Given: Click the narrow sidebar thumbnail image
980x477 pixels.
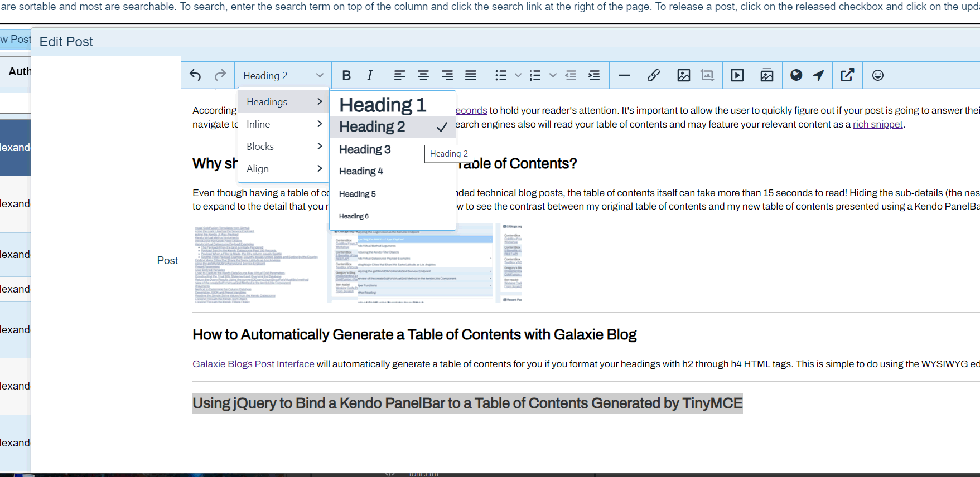Looking at the screenshot, I should 509,263.
